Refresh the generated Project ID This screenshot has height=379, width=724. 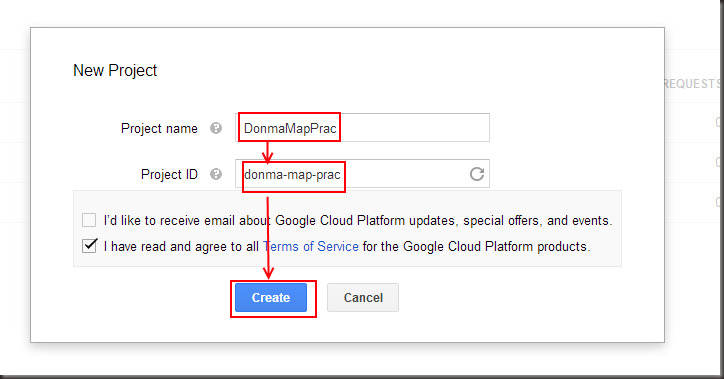(x=477, y=174)
